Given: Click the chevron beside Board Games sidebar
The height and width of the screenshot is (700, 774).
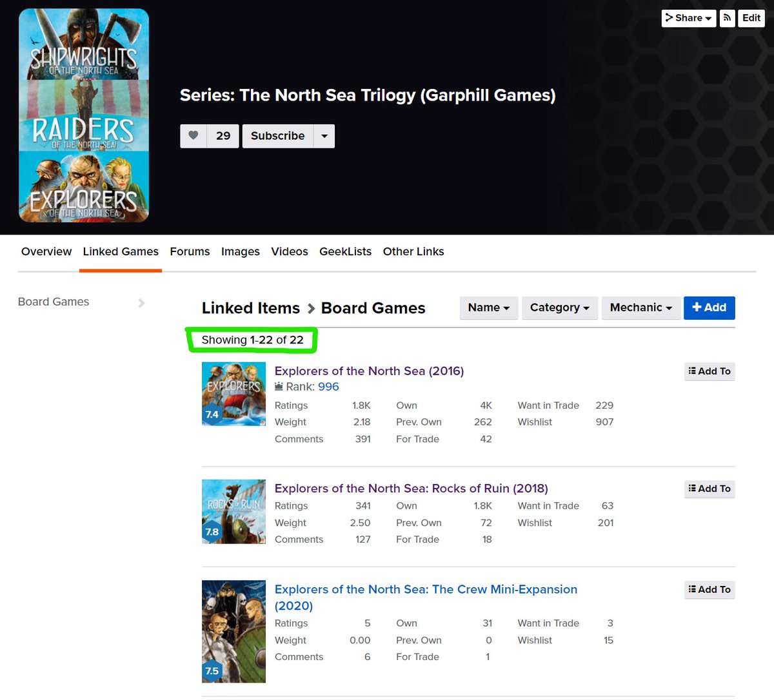Looking at the screenshot, I should (141, 303).
